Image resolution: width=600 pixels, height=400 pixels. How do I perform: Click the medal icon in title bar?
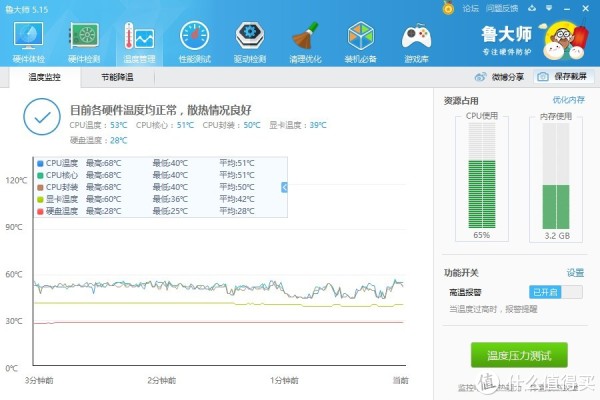coord(448,8)
